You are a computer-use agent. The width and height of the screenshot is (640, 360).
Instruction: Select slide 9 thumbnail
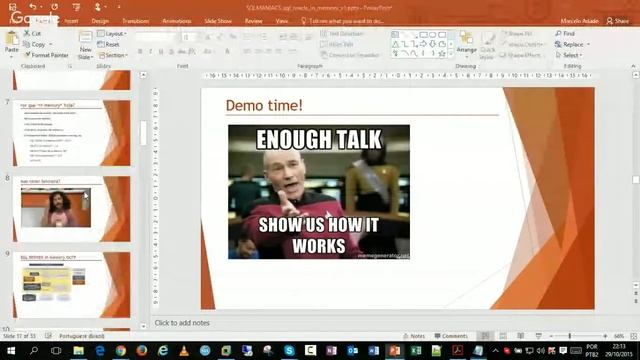coord(72,284)
